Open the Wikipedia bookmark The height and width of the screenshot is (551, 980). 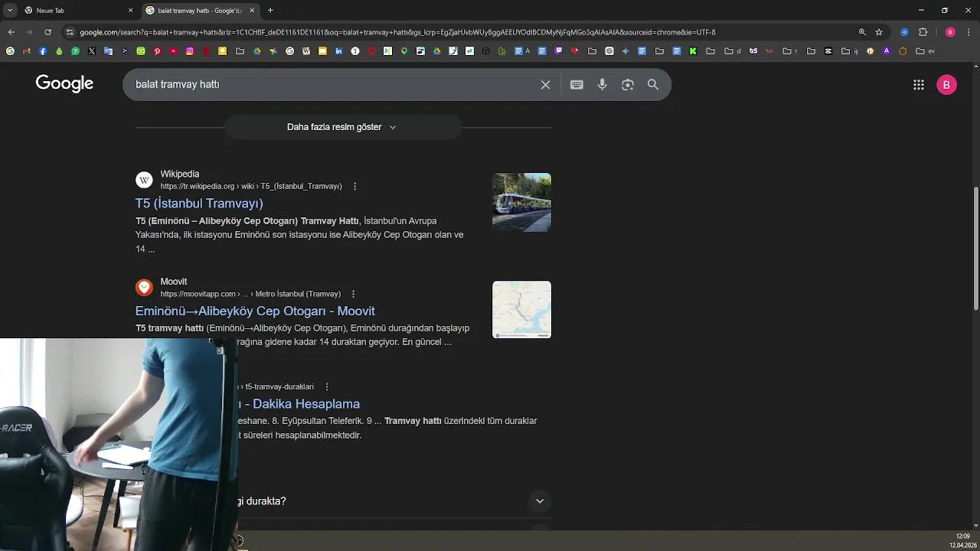click(306, 51)
